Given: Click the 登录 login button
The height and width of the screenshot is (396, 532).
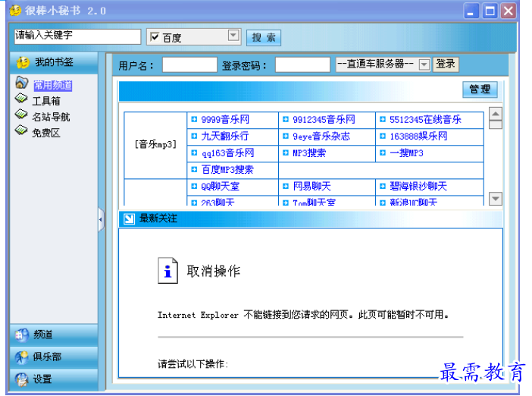Looking at the screenshot, I should [x=446, y=64].
